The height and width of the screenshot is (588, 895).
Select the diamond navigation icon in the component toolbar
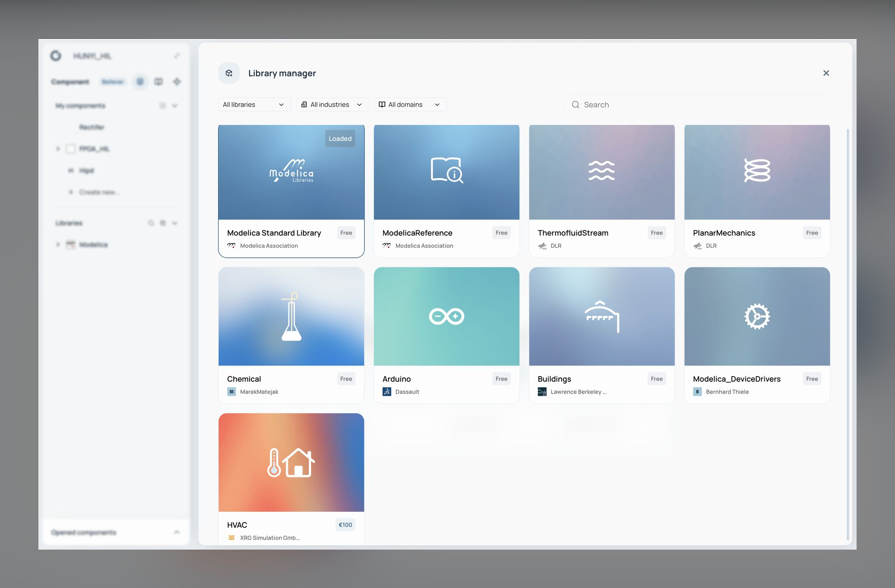177,82
